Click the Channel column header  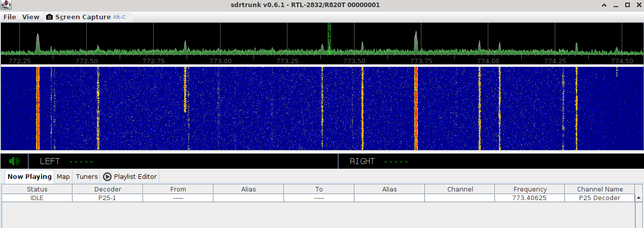[460, 189]
